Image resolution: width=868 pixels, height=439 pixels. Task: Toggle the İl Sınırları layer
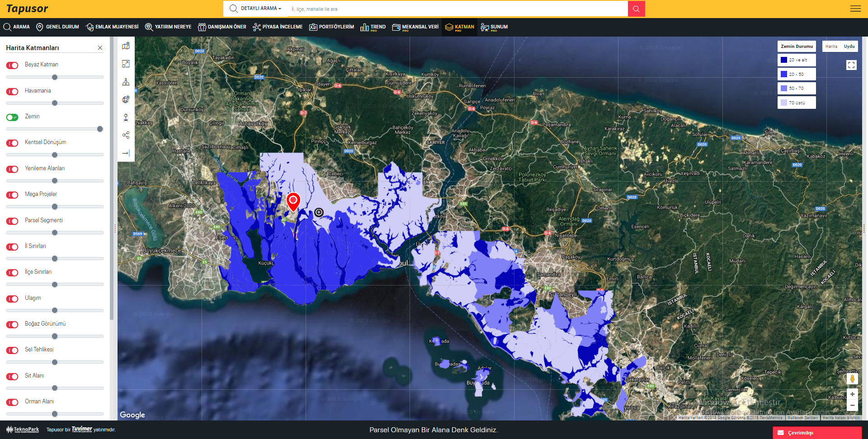(12, 247)
